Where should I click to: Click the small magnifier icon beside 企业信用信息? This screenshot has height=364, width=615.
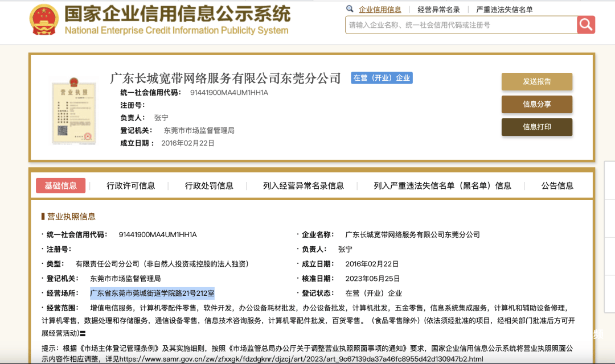(350, 9)
